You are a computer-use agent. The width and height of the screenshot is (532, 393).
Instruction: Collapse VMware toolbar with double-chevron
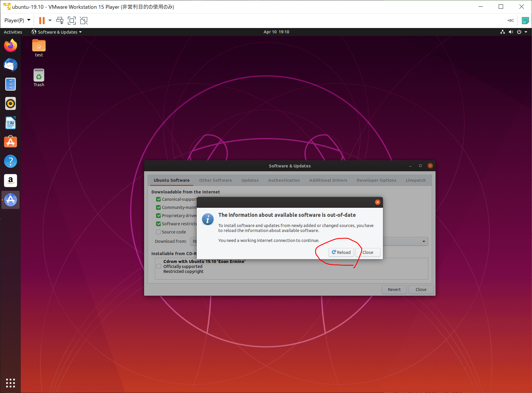pyautogui.click(x=511, y=20)
